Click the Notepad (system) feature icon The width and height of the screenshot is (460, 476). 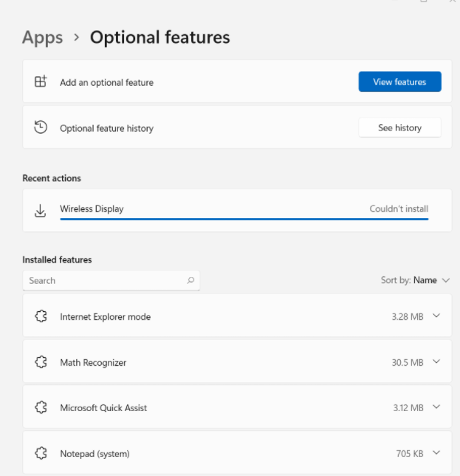41,453
